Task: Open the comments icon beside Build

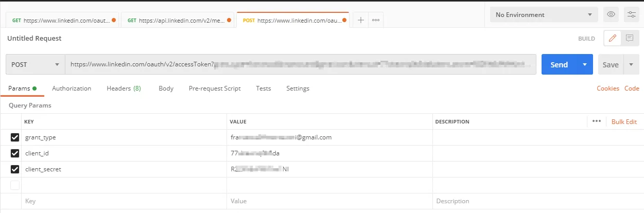Action: (629, 38)
